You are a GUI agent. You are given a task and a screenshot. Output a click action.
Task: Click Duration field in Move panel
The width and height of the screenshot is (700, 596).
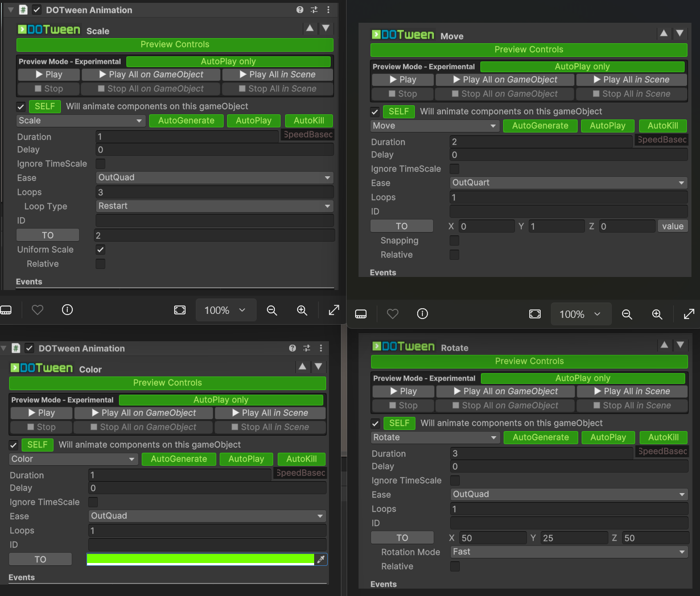click(x=541, y=142)
